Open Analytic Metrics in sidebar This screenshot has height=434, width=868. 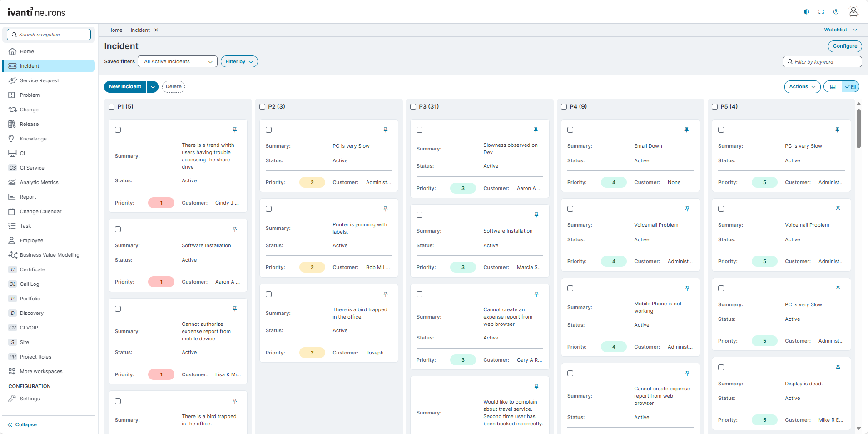pos(39,182)
